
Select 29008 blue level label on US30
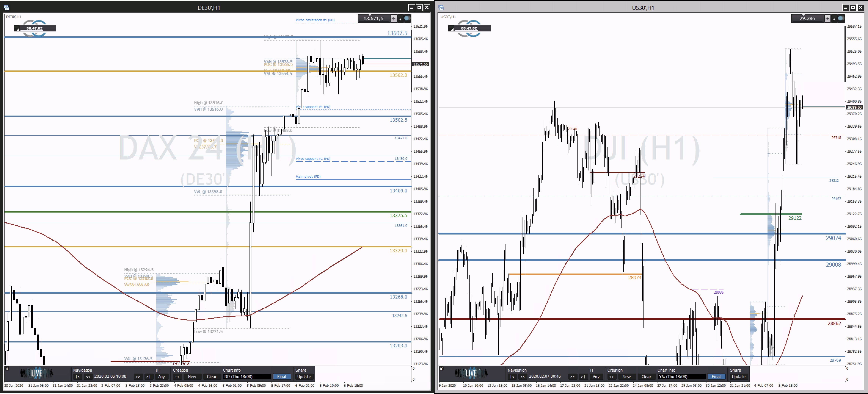point(833,265)
